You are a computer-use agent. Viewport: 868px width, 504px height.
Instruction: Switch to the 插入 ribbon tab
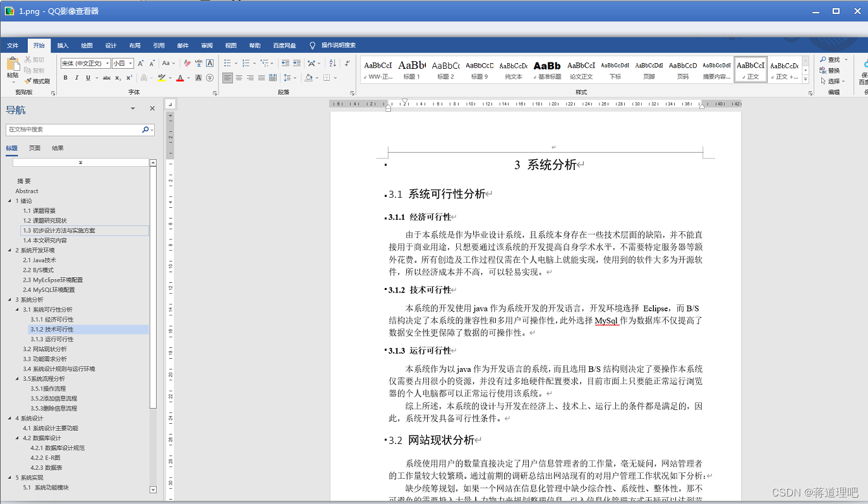[x=62, y=45]
